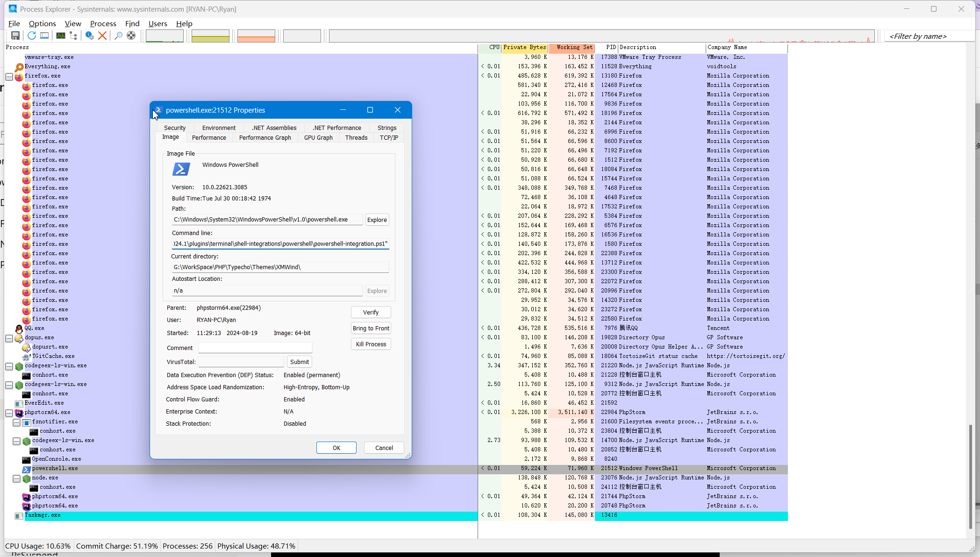Click the powershell.exe row icon
This screenshot has height=557, width=980.
pyautogui.click(x=27, y=469)
